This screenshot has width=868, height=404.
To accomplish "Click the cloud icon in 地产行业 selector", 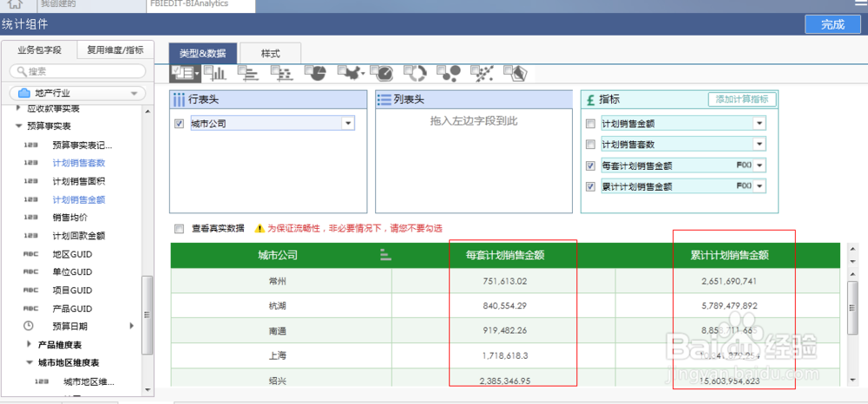I will (x=24, y=94).
